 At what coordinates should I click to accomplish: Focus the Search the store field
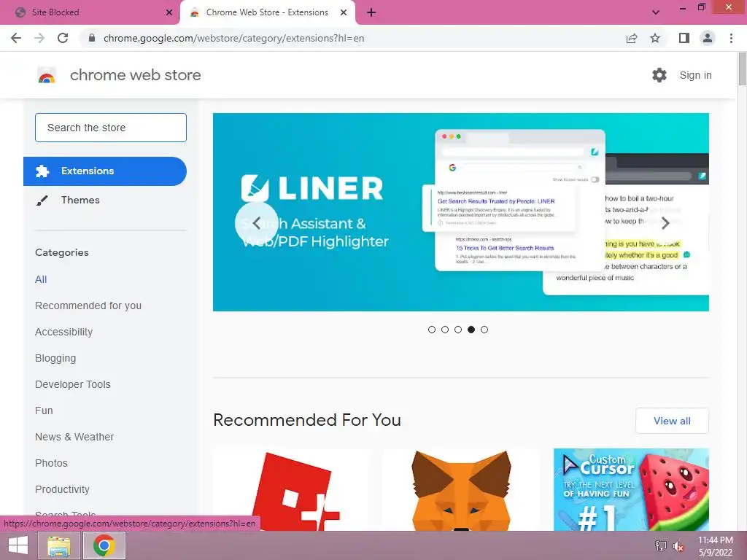click(111, 128)
